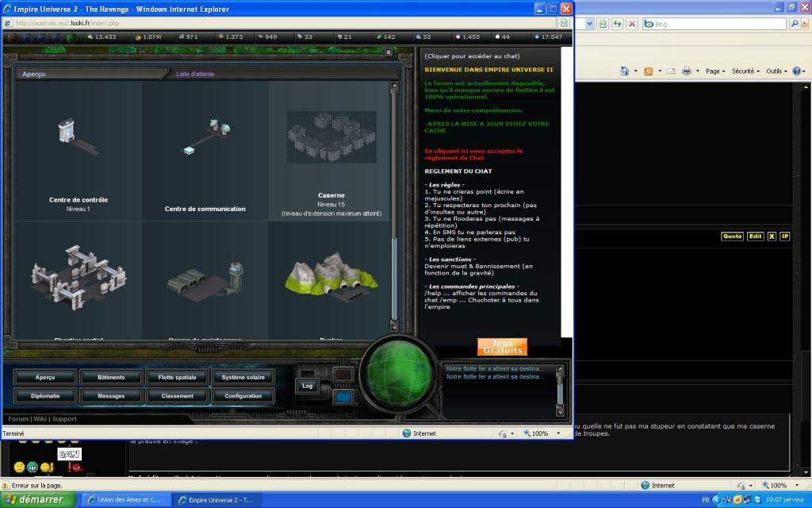This screenshot has width=812, height=508.
Task: Click the space shipyard building image
Action: (79, 277)
